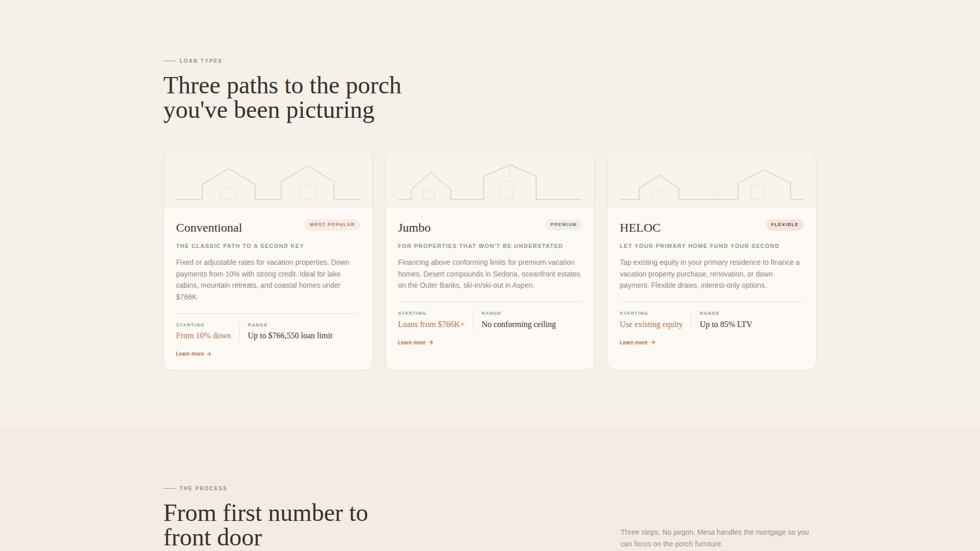980x551 pixels.
Task: Click the dash icon before THE PROCESS label
Action: tap(169, 488)
